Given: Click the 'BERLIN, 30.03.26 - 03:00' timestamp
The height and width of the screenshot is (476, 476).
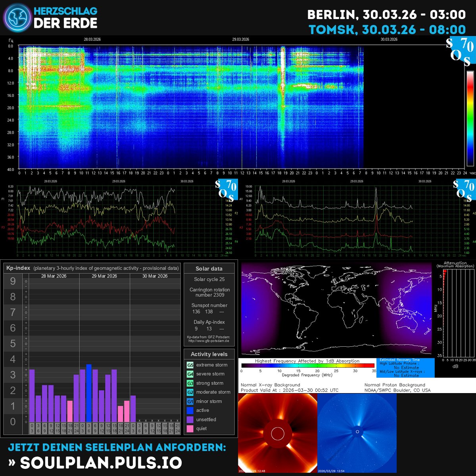Looking at the screenshot, I should click(387, 15).
